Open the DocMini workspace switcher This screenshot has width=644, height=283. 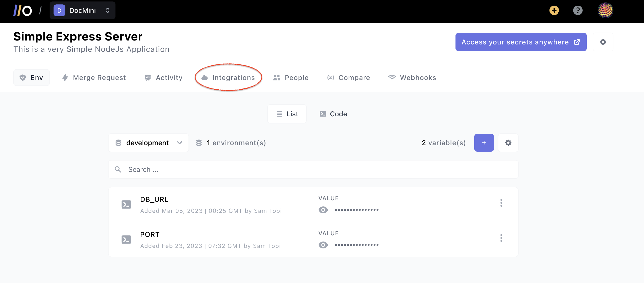coord(82,11)
